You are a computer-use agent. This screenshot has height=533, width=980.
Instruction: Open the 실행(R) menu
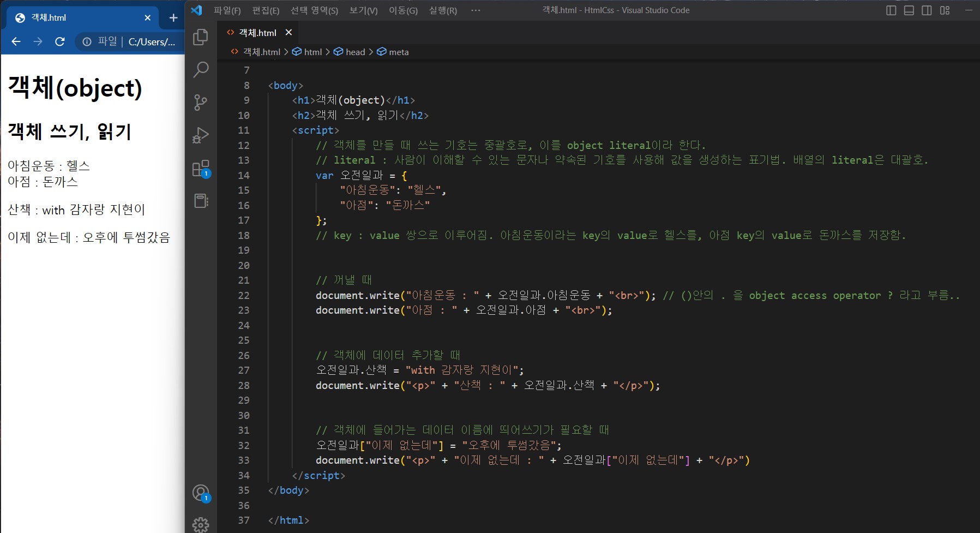(443, 10)
